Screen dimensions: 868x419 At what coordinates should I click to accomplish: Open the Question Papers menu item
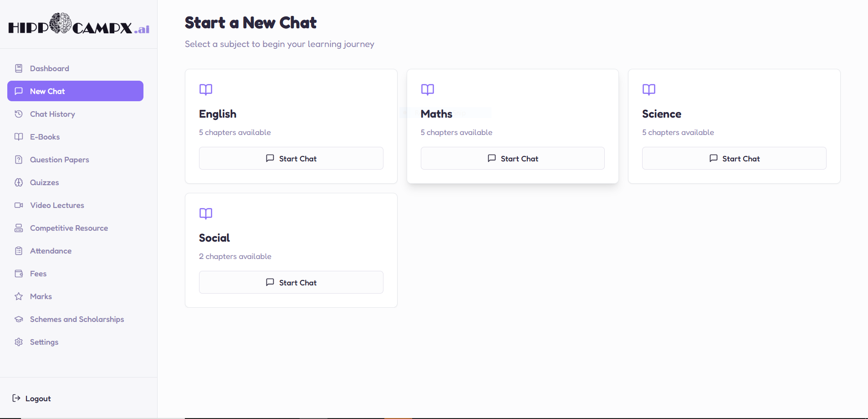59,160
